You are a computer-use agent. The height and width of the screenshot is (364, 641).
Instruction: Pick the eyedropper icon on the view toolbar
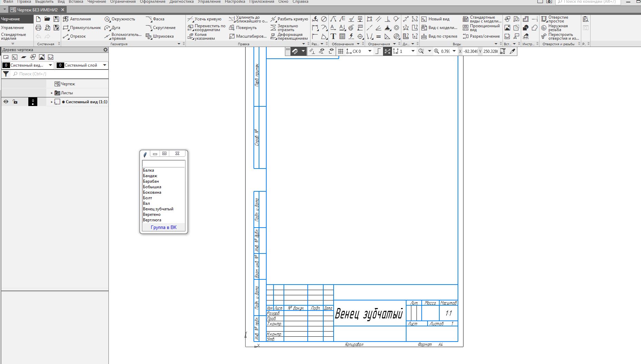tap(513, 51)
